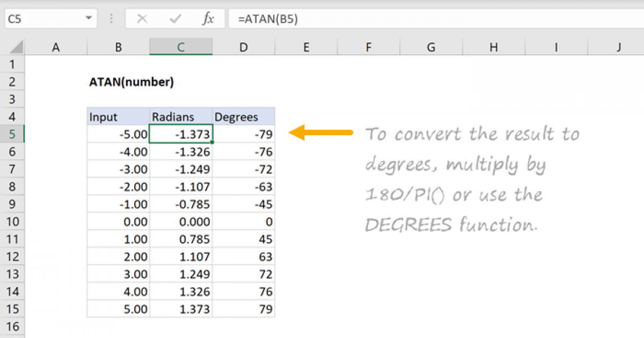Image resolution: width=644 pixels, height=338 pixels.
Task: Select cell with input -4.00
Action: click(118, 152)
